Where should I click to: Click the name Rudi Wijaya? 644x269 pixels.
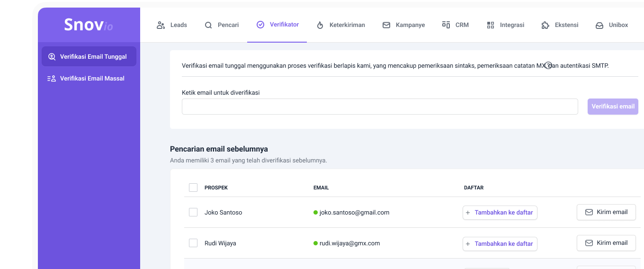tap(220, 243)
